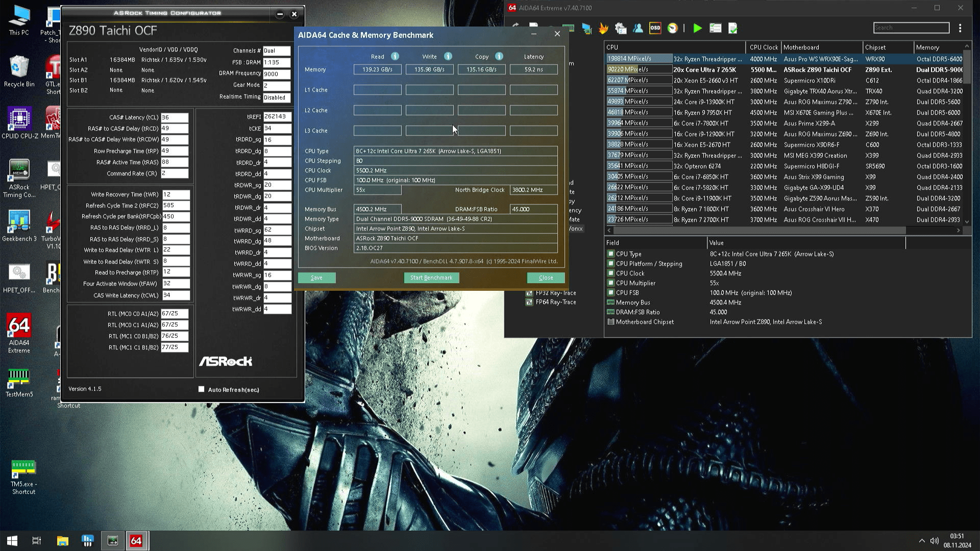Show hidden system tray icons

click(921, 541)
